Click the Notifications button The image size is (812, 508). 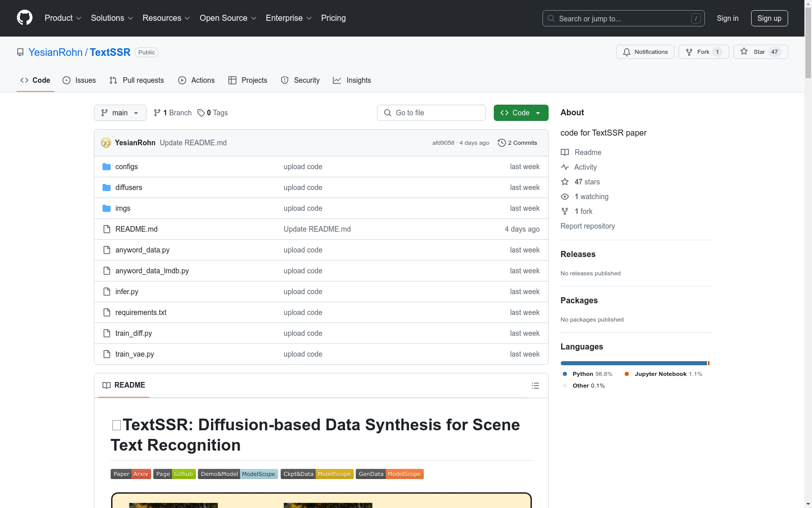645,52
